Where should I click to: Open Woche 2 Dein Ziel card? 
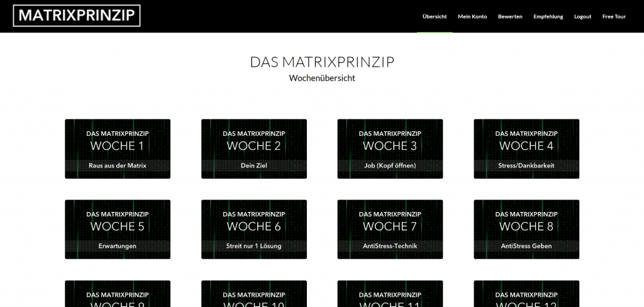click(254, 148)
